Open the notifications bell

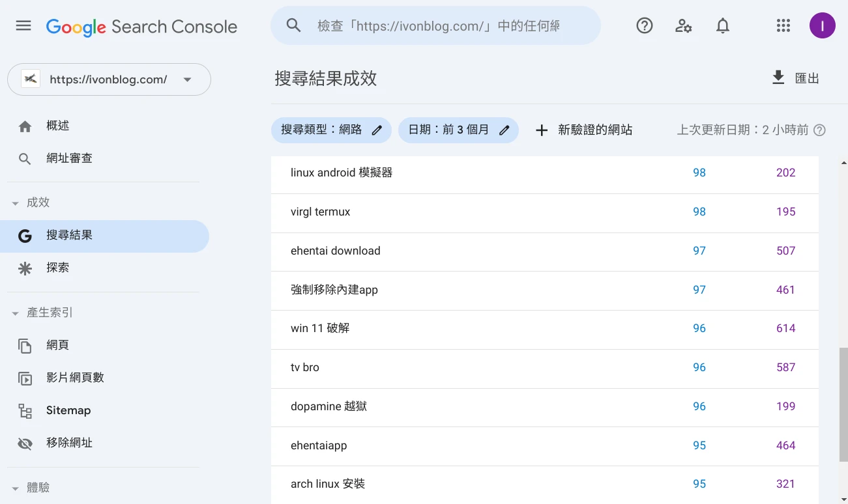722,26
